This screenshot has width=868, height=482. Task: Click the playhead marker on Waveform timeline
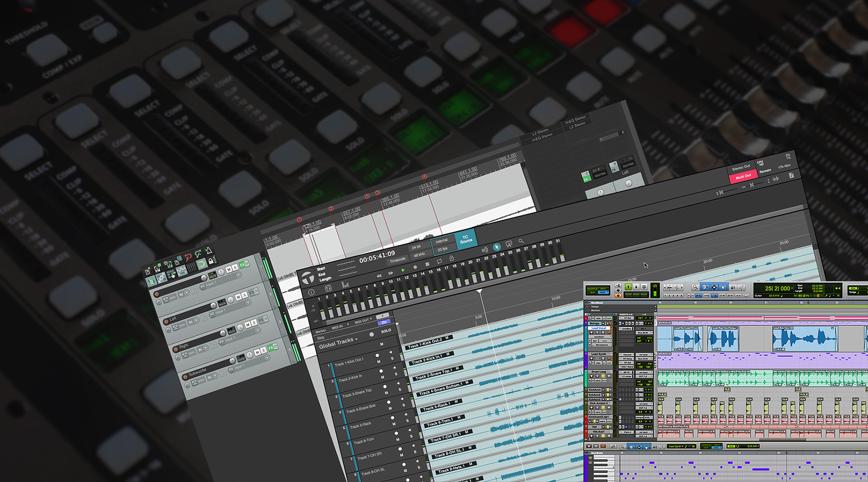point(479,291)
